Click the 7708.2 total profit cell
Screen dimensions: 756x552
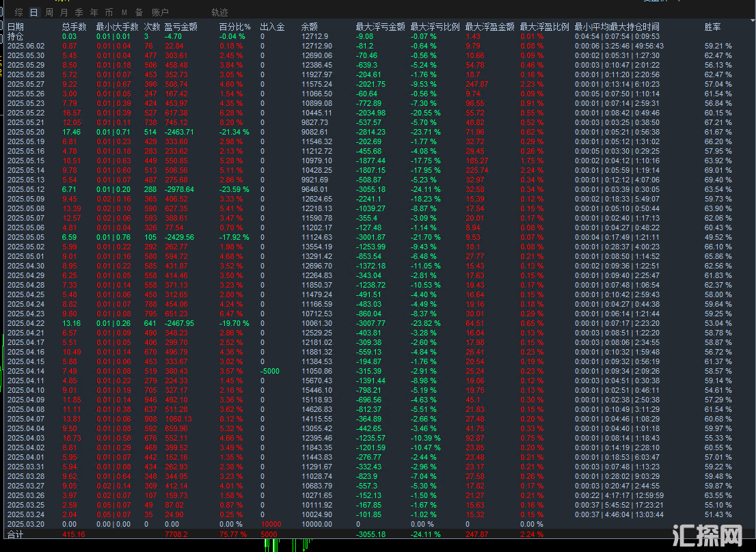click(x=176, y=534)
